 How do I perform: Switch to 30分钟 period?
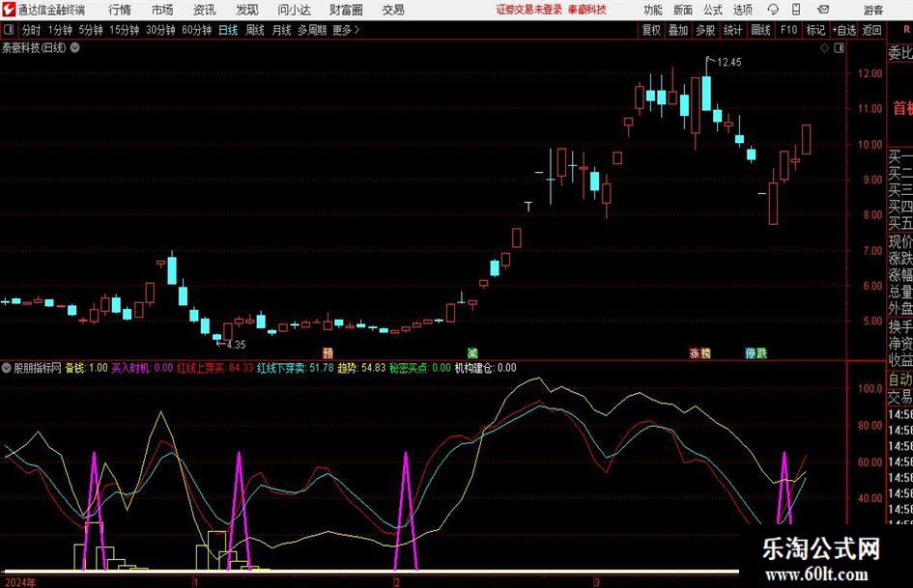pyautogui.click(x=160, y=30)
